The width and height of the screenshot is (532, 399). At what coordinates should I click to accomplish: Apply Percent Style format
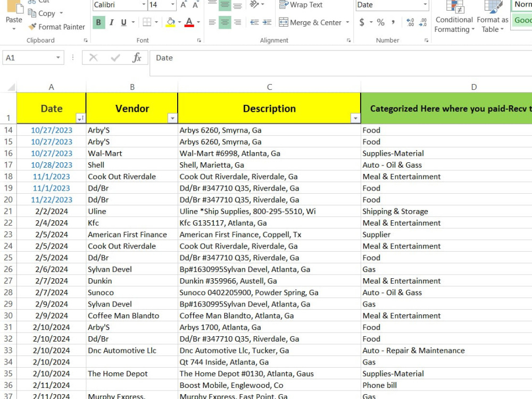coord(381,22)
